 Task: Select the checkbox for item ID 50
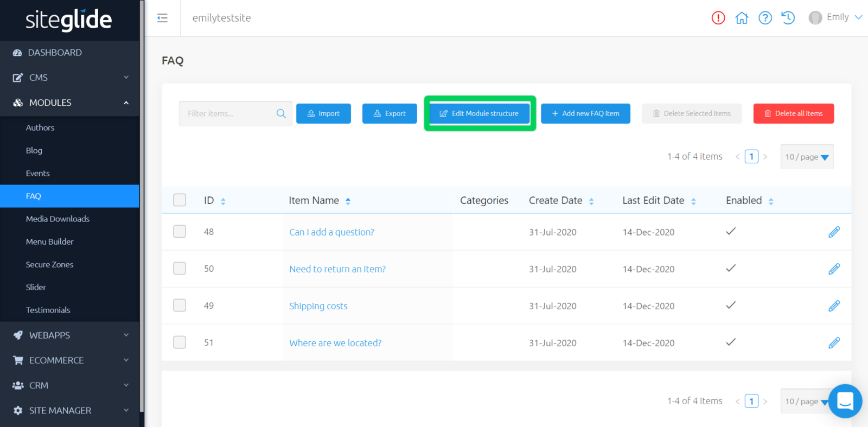(180, 269)
